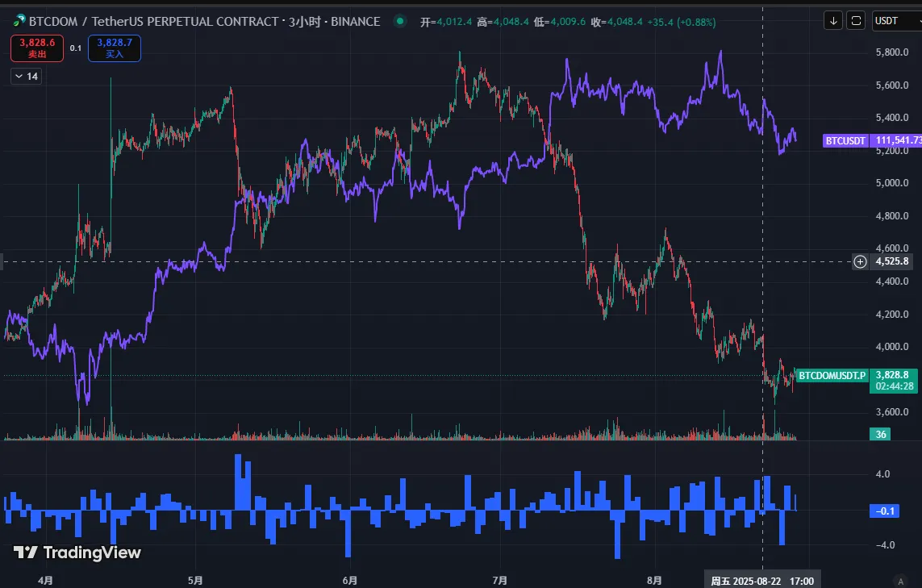Click the rounded-square frame icon near USDT
922x588 pixels.
(x=856, y=20)
